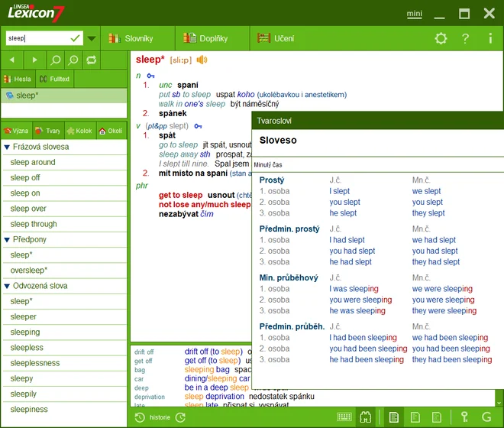
Task: Click the swap languages arrows icon
Action: click(92, 60)
